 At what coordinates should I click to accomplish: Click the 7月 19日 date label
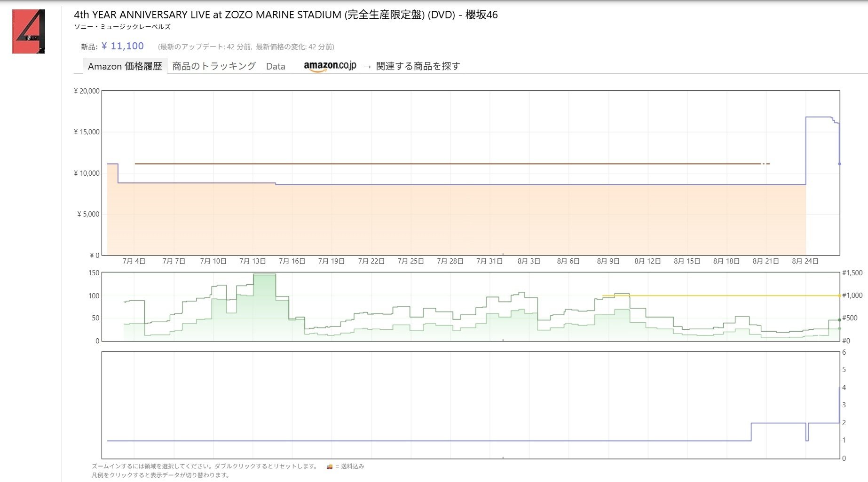pyautogui.click(x=332, y=261)
